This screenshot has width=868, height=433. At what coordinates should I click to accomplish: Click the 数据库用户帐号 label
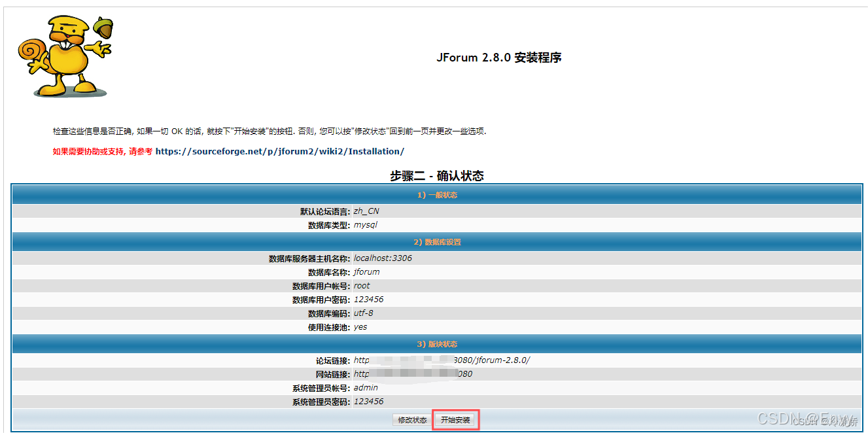(321, 286)
